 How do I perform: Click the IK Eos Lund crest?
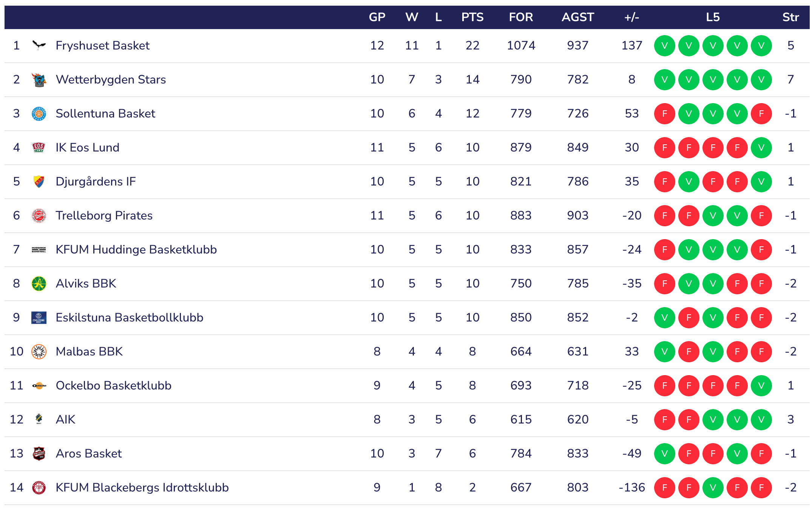(39, 148)
